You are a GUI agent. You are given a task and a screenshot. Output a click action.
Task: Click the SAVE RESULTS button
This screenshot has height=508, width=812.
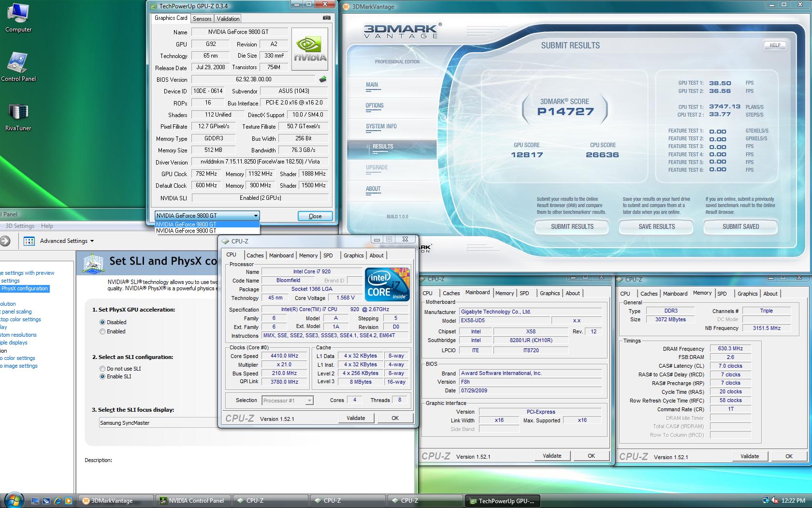656,226
